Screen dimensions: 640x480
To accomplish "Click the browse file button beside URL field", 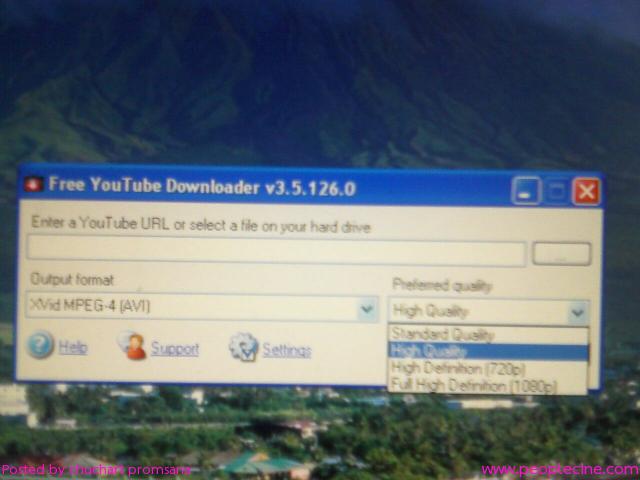I will 562,254.
